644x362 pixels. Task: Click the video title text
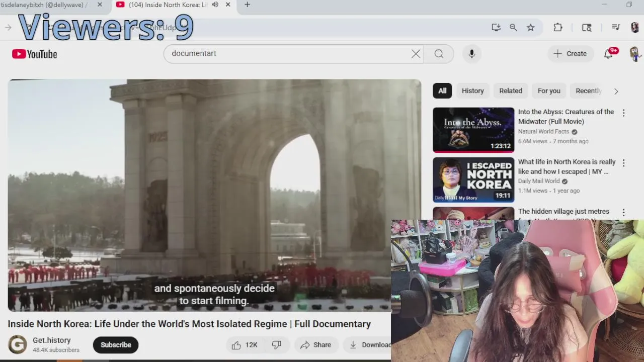click(189, 324)
